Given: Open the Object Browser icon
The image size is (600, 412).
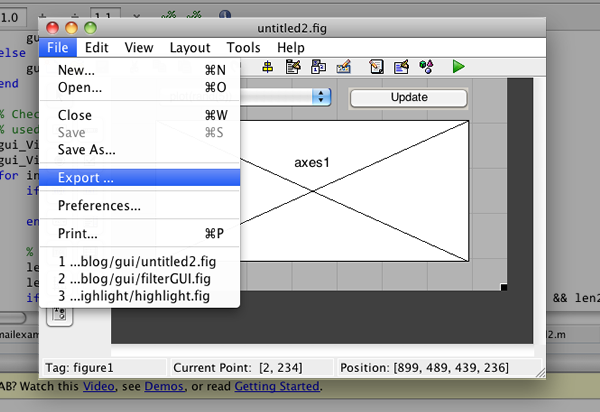Looking at the screenshot, I should [x=426, y=67].
